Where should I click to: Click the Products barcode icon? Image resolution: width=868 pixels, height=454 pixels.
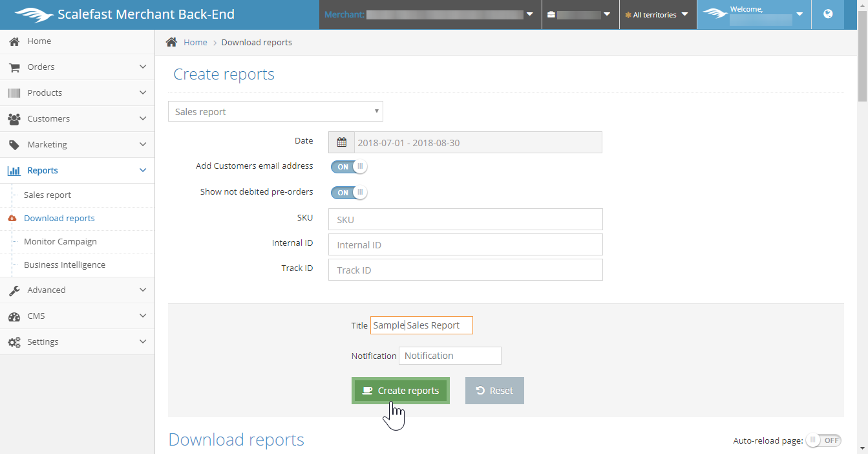click(x=14, y=93)
